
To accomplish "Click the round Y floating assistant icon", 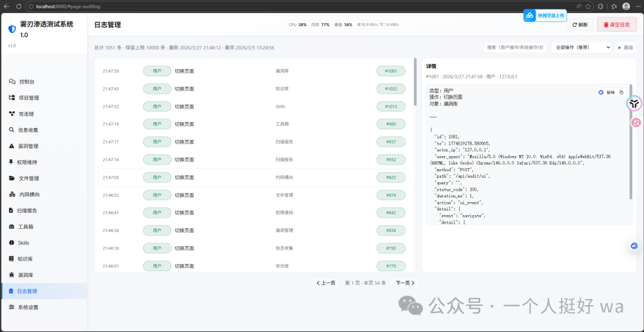I will point(634,104).
